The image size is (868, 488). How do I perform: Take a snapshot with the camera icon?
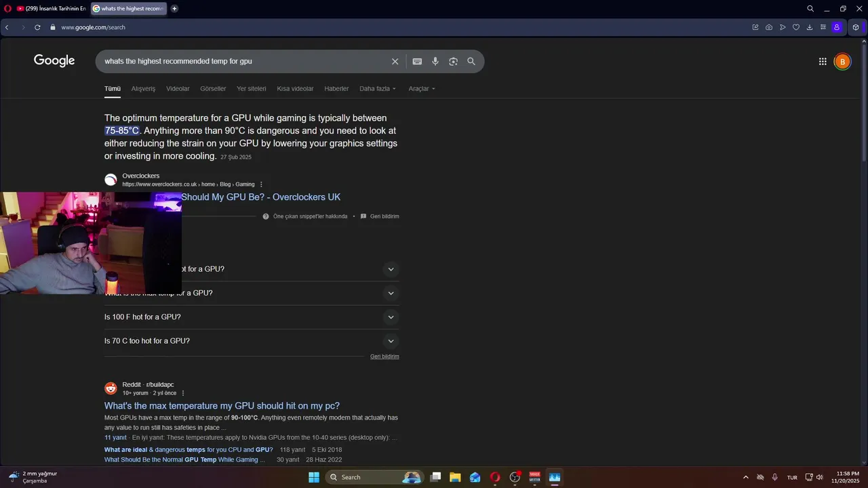[x=769, y=27]
